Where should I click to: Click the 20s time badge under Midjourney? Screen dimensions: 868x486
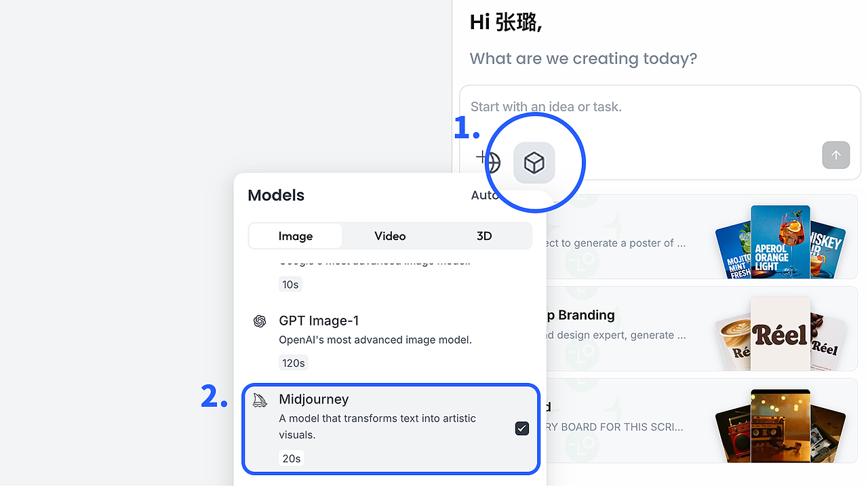(292, 458)
